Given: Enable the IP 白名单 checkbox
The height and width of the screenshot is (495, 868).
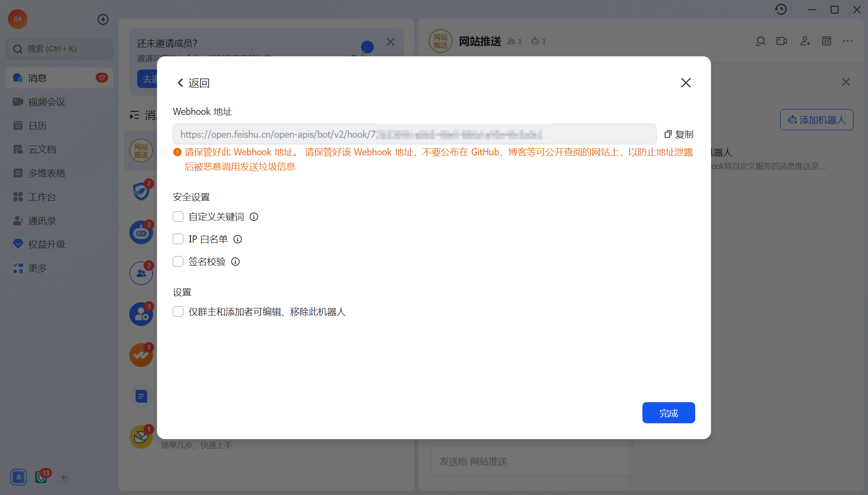Looking at the screenshot, I should click(178, 239).
